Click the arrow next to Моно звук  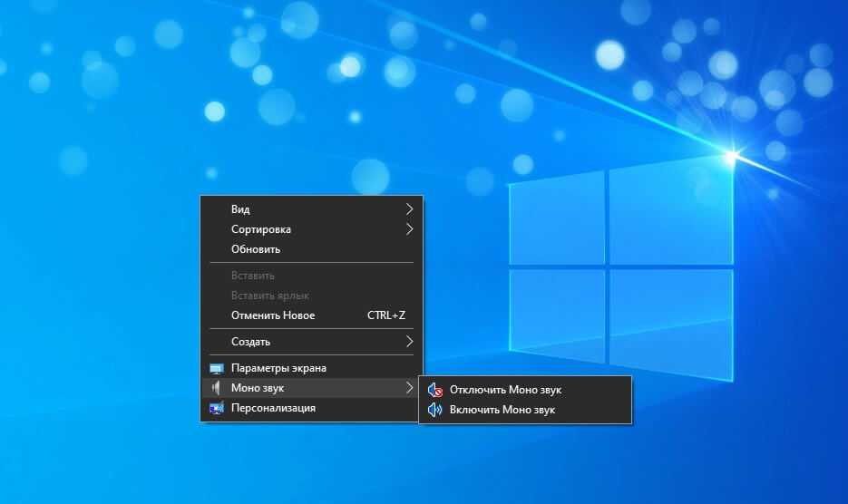click(x=409, y=388)
